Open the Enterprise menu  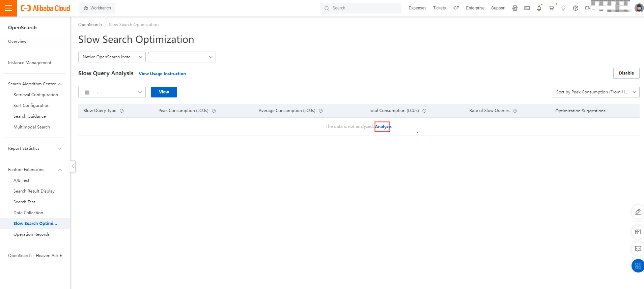(475, 8)
